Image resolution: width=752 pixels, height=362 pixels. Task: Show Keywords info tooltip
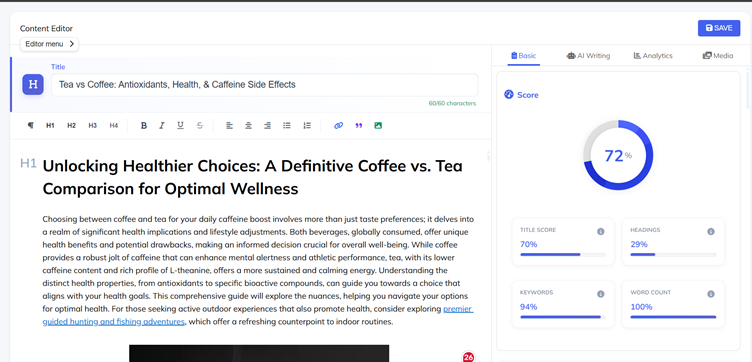tap(600, 294)
